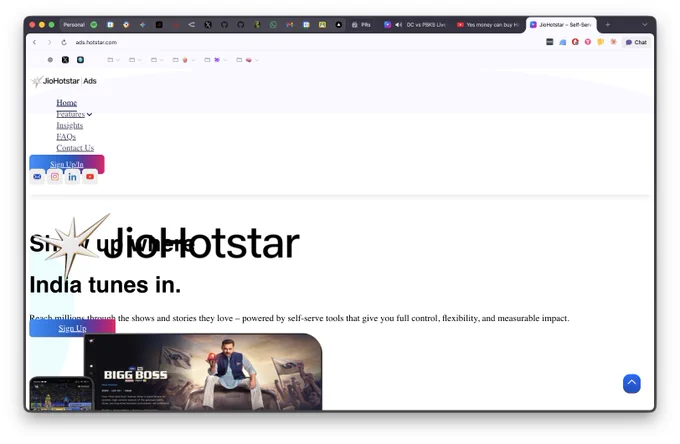
Task: Reload the ads.hotstar.com page
Action: [64, 42]
